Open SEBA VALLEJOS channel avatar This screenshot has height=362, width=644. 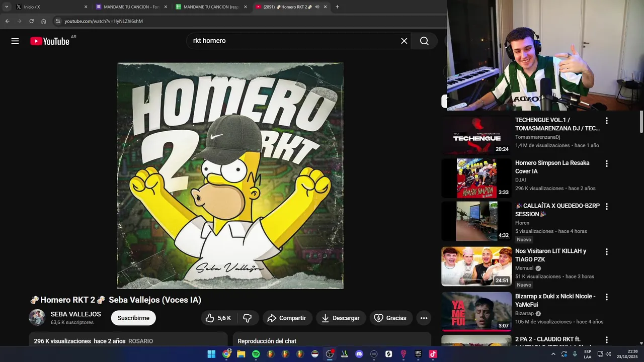pyautogui.click(x=37, y=318)
